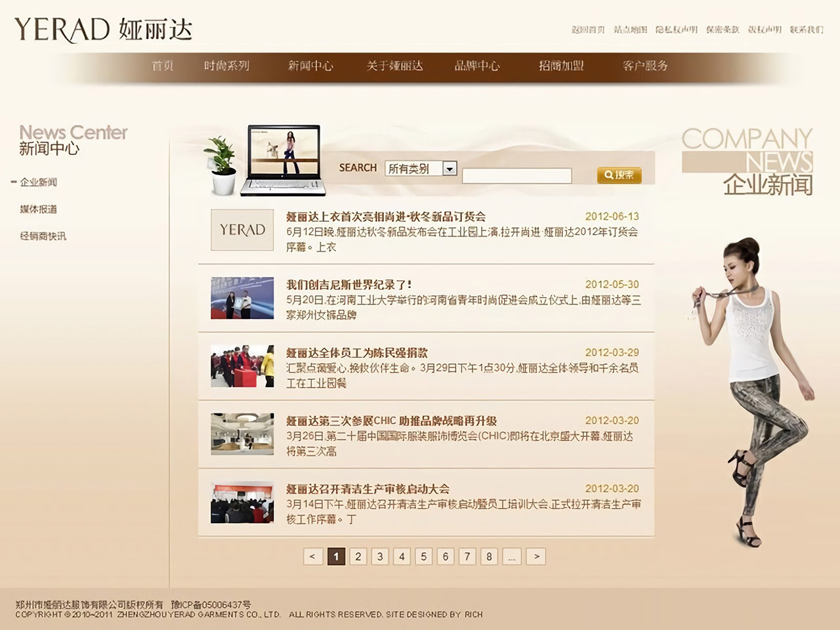Click the ellipsis more-pages button
840x630 pixels.
[x=512, y=556]
